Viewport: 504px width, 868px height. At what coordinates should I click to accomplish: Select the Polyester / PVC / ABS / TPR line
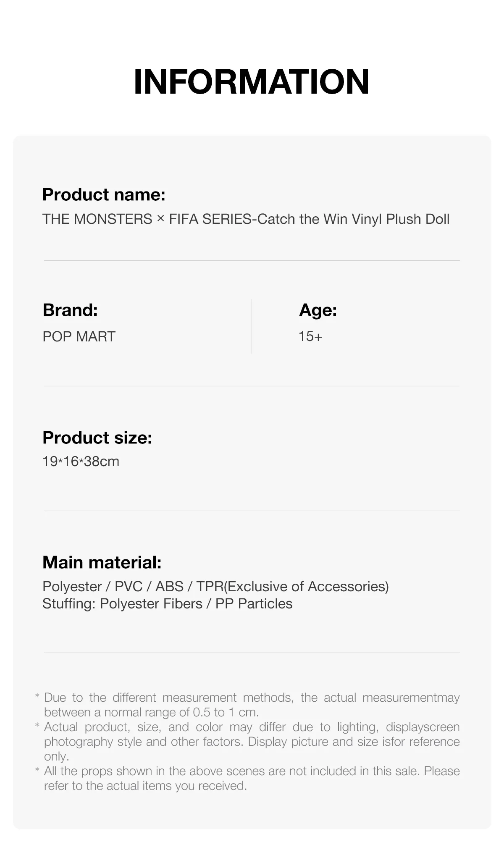coord(215,587)
